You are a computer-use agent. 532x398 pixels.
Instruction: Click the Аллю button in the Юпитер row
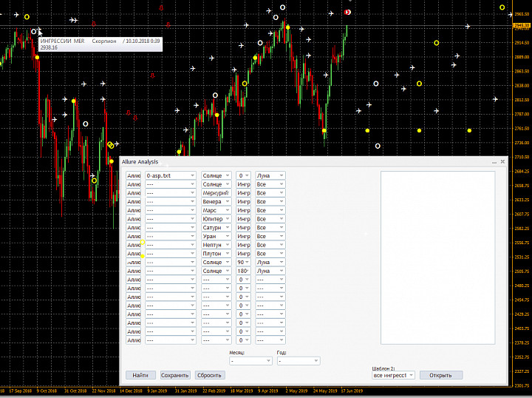click(133, 219)
